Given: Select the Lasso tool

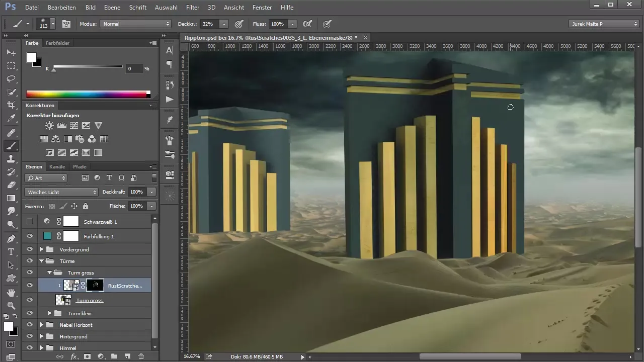Looking at the screenshot, I should 11,79.
